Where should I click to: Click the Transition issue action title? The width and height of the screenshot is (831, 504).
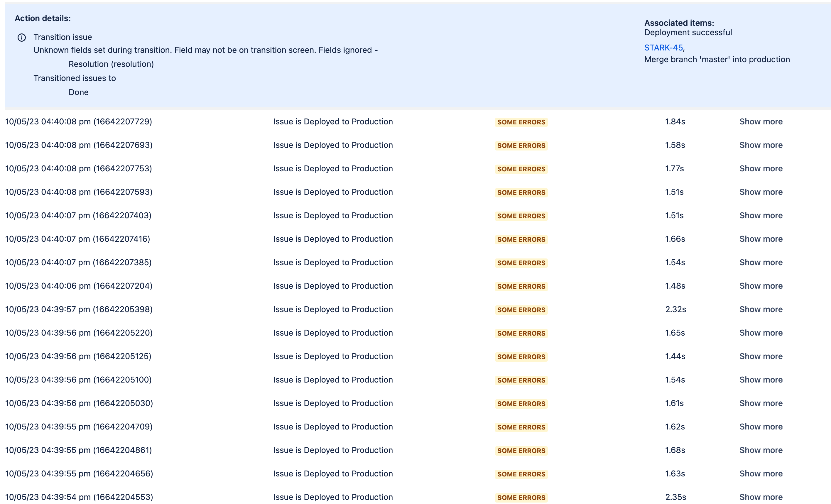pos(63,37)
